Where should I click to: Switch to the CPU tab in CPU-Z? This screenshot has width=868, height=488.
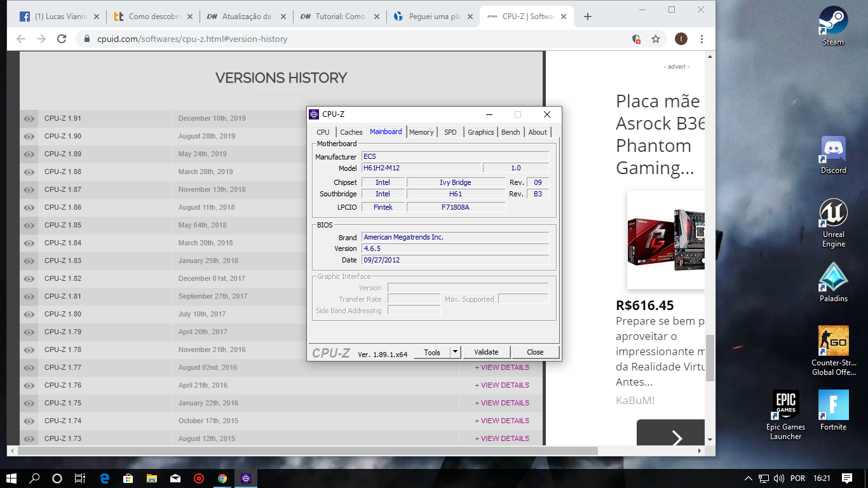323,132
